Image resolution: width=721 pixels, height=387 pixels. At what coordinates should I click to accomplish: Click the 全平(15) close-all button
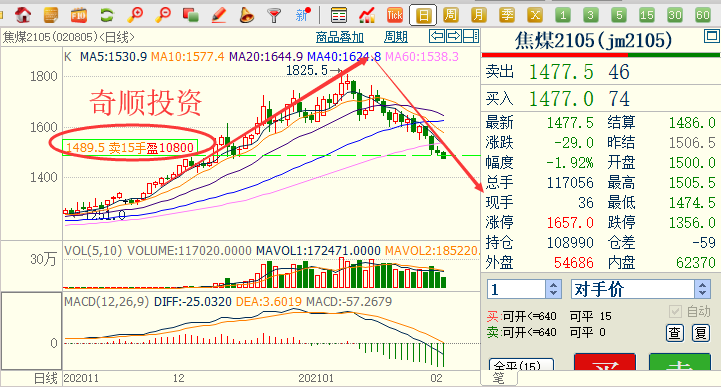point(521,365)
